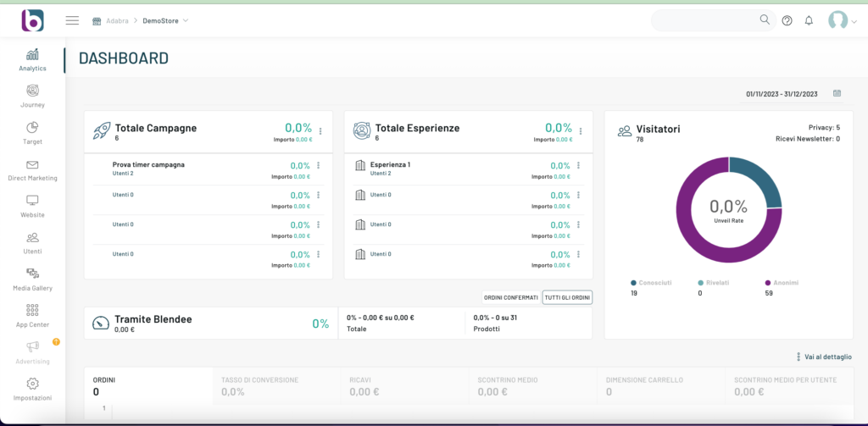The image size is (868, 426).
Task: Open the date range calendar icon
Action: coord(837,93)
